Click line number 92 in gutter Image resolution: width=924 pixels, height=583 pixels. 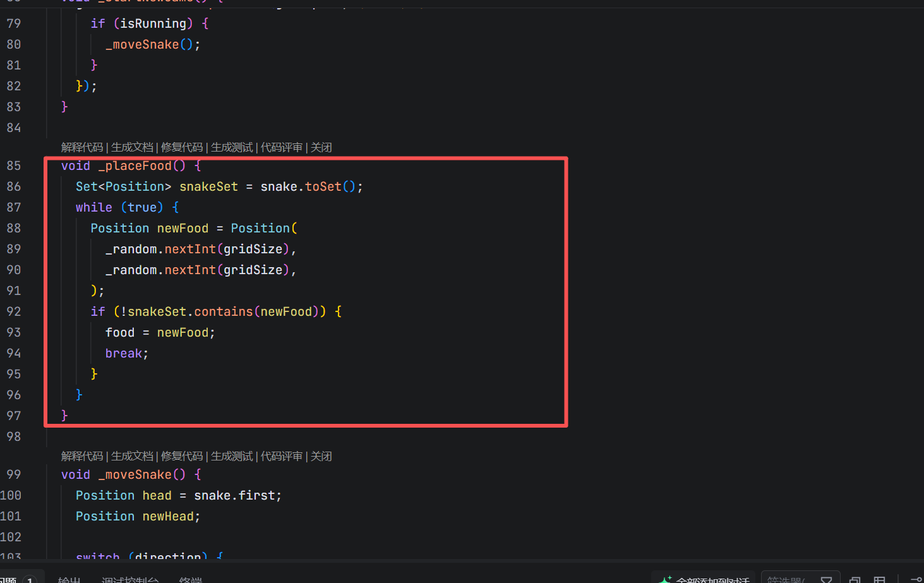tap(14, 311)
